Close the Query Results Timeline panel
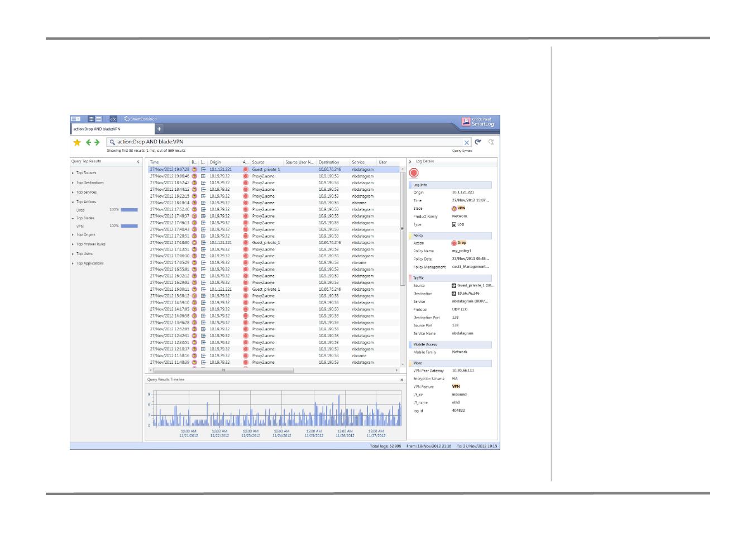 tap(401, 380)
